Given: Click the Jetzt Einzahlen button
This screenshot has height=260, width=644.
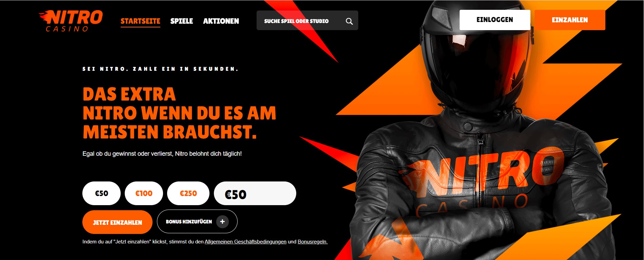Looking at the screenshot, I should tap(117, 222).
